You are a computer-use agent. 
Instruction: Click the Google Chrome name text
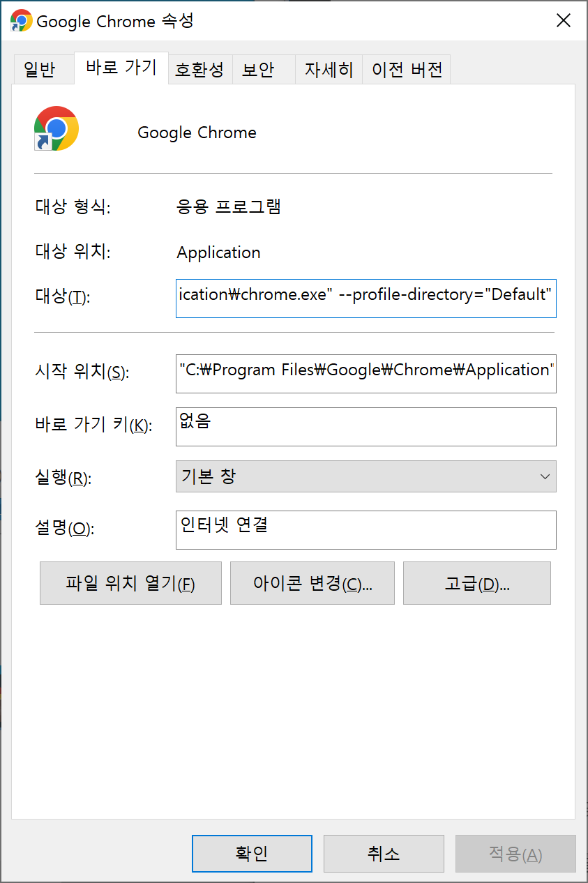pyautogui.click(x=197, y=133)
